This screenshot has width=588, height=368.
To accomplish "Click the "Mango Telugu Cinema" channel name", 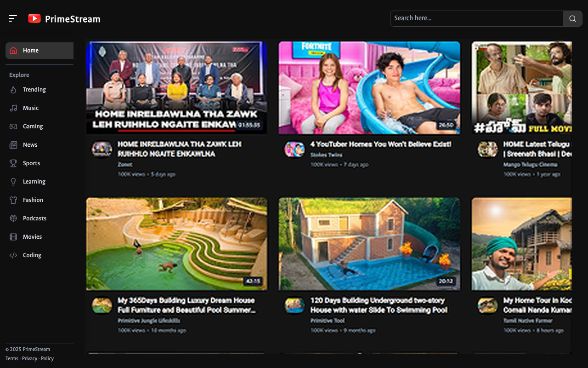I will (530, 165).
